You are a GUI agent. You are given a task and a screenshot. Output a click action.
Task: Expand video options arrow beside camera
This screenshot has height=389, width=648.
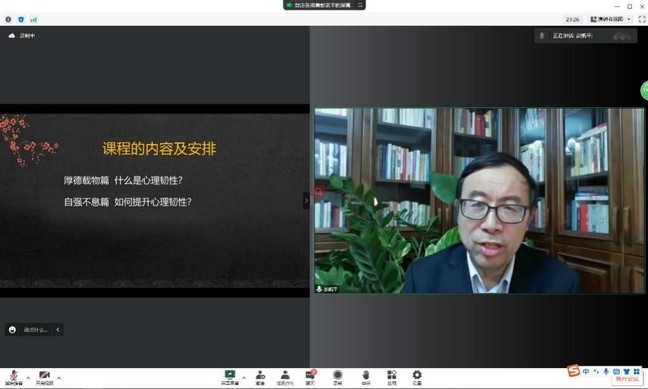click(x=59, y=378)
